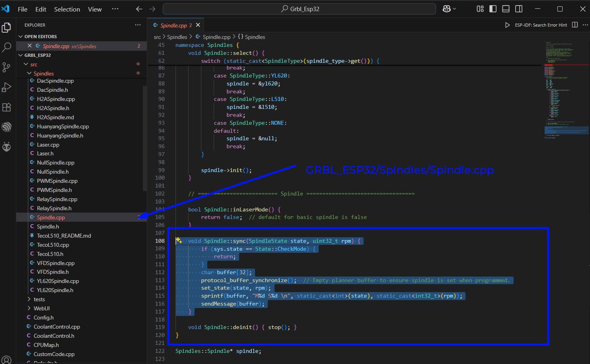Open VFDSpindle.cpp file
Screen dimensions: 590x364
tap(56, 263)
